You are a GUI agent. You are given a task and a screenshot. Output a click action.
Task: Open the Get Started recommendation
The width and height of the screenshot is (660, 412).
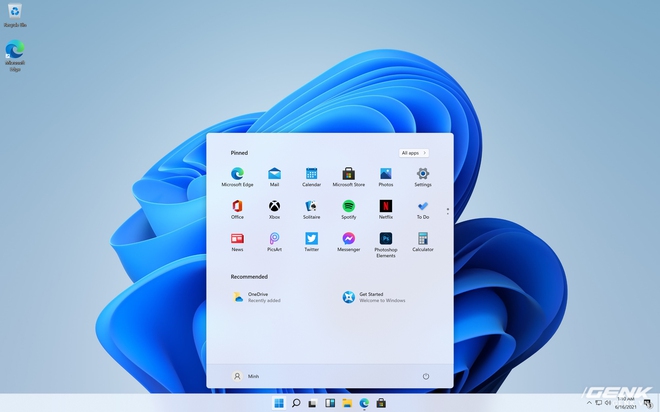(x=374, y=297)
